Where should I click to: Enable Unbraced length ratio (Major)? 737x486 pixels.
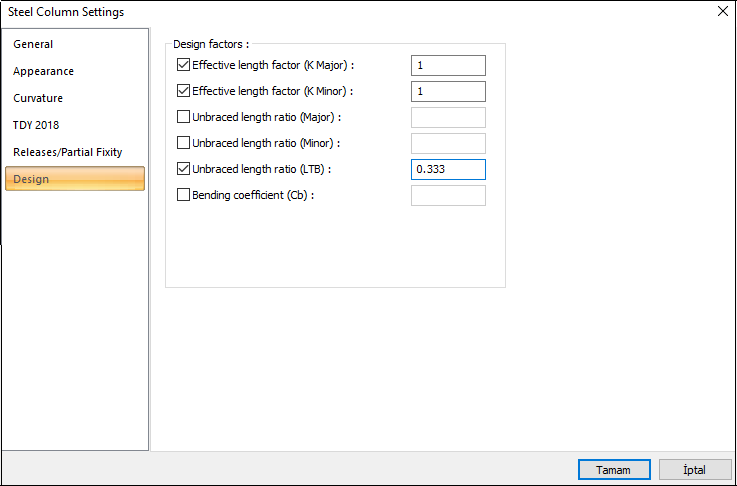183,117
